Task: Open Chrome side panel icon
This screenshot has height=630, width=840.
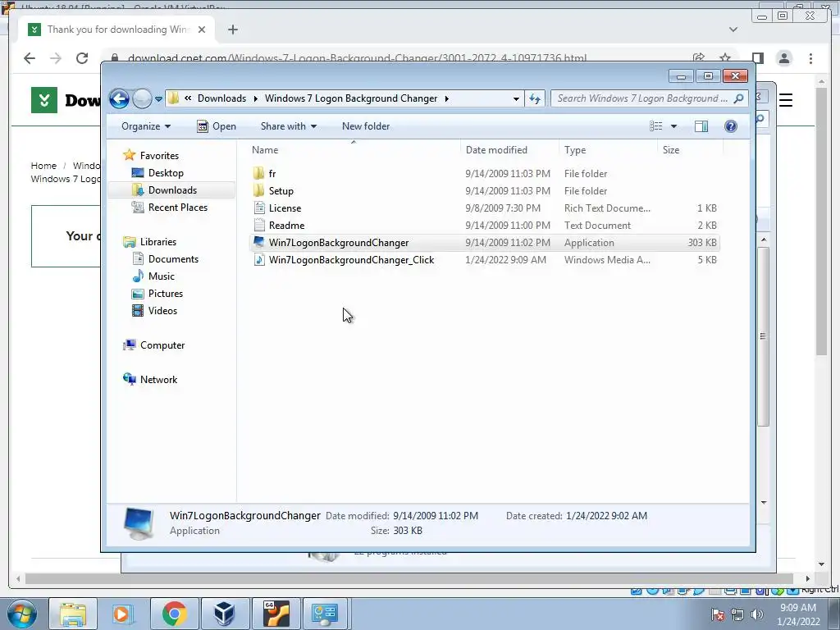Action: coord(757,58)
